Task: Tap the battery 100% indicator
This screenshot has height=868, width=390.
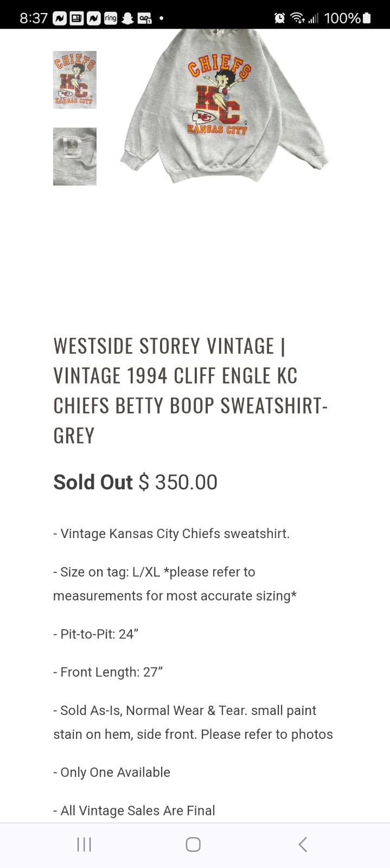Action: coord(348,18)
